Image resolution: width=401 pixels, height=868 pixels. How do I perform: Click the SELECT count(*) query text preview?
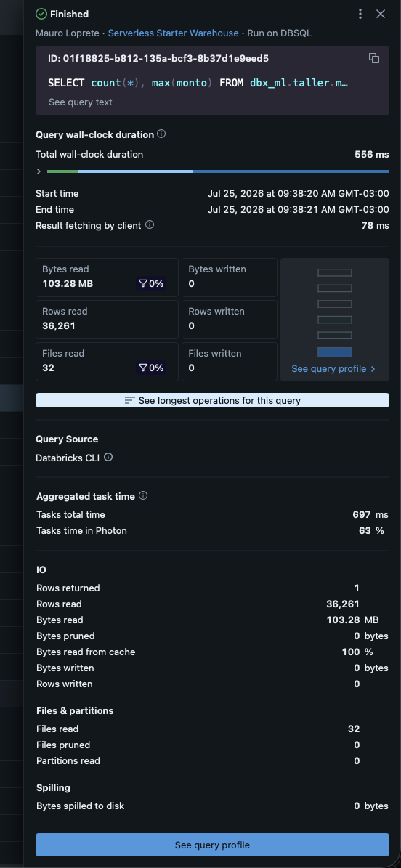point(198,83)
